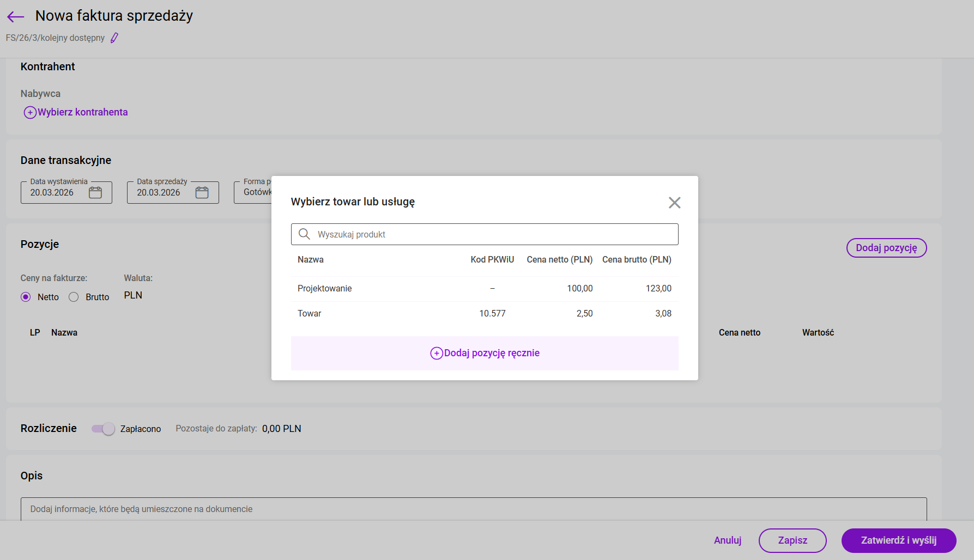This screenshot has width=974, height=560.
Task: Click plus icon in Dodaj pozycję ręcznie
Action: tap(437, 354)
